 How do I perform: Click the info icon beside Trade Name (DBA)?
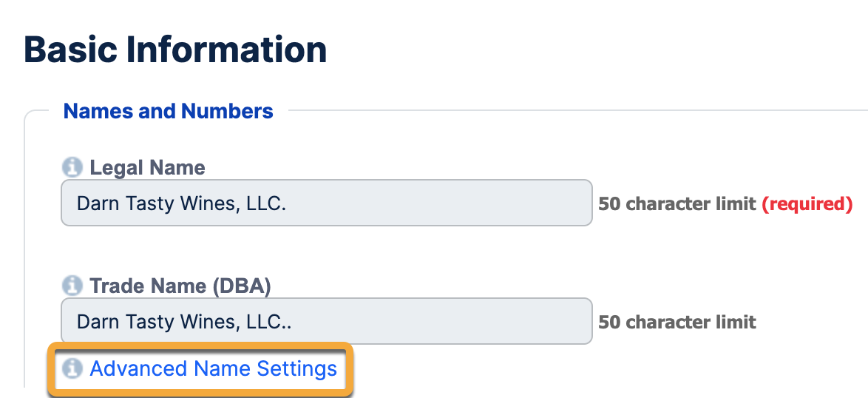coord(72,286)
